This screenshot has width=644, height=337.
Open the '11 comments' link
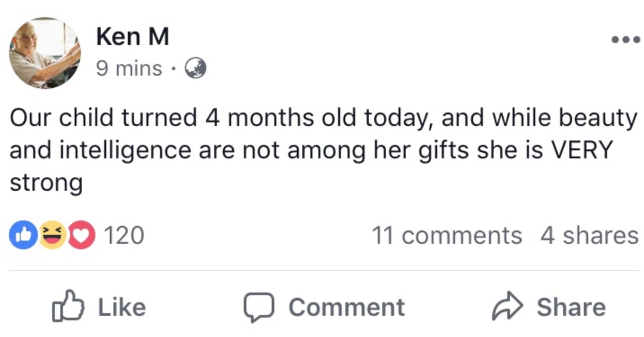447,235
